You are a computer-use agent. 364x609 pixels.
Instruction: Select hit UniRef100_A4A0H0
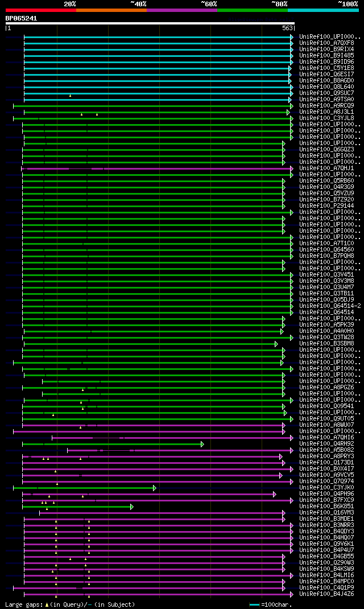click(326, 331)
